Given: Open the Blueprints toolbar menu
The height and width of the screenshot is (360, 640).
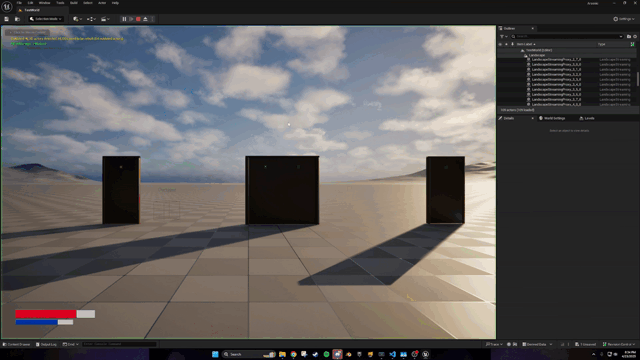Looking at the screenshot, I should point(91,19).
